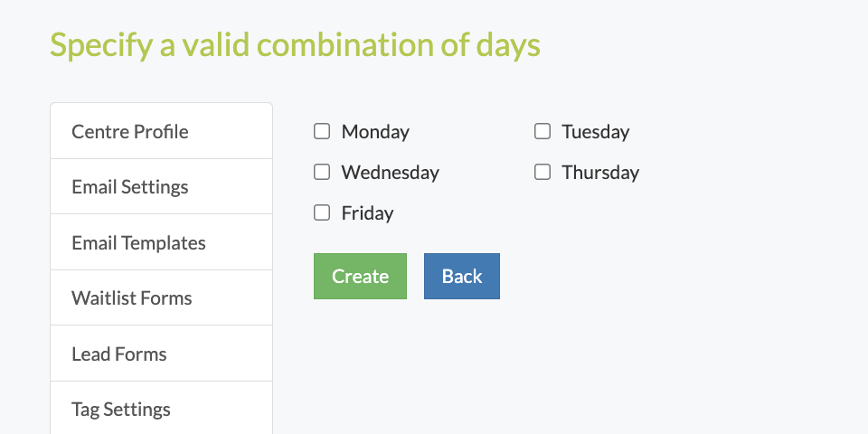Click the Friday label text
The image size is (868, 434).
[x=368, y=213]
